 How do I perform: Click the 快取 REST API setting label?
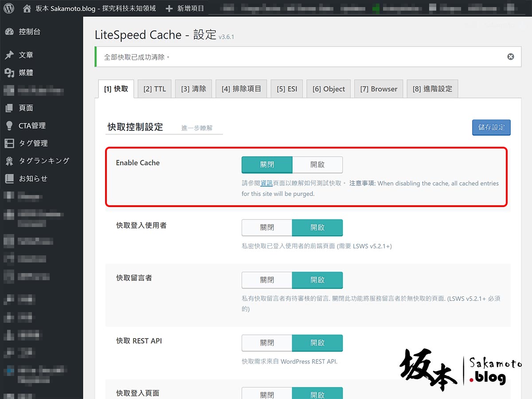(x=139, y=341)
